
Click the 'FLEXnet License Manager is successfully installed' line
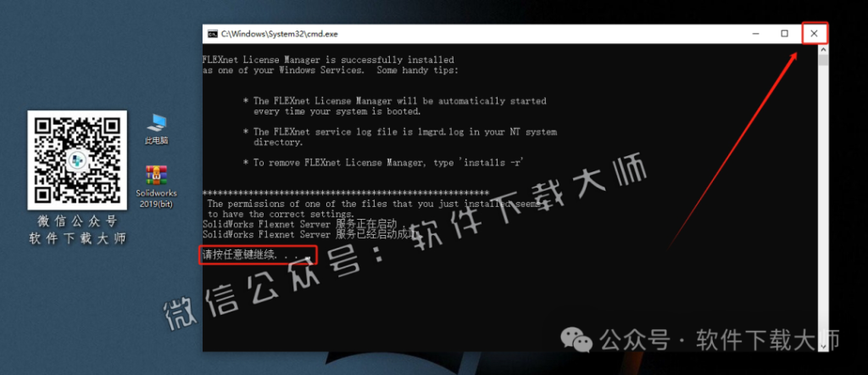328,60
